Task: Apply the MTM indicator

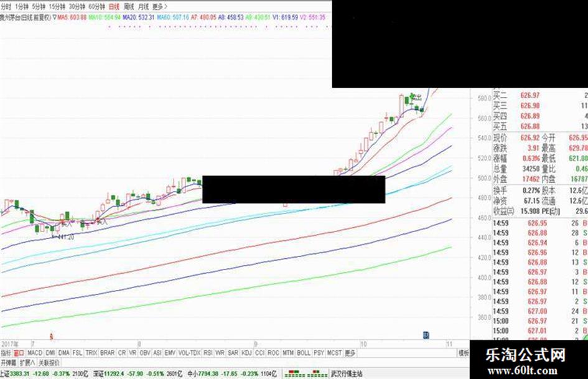Action: (288, 353)
